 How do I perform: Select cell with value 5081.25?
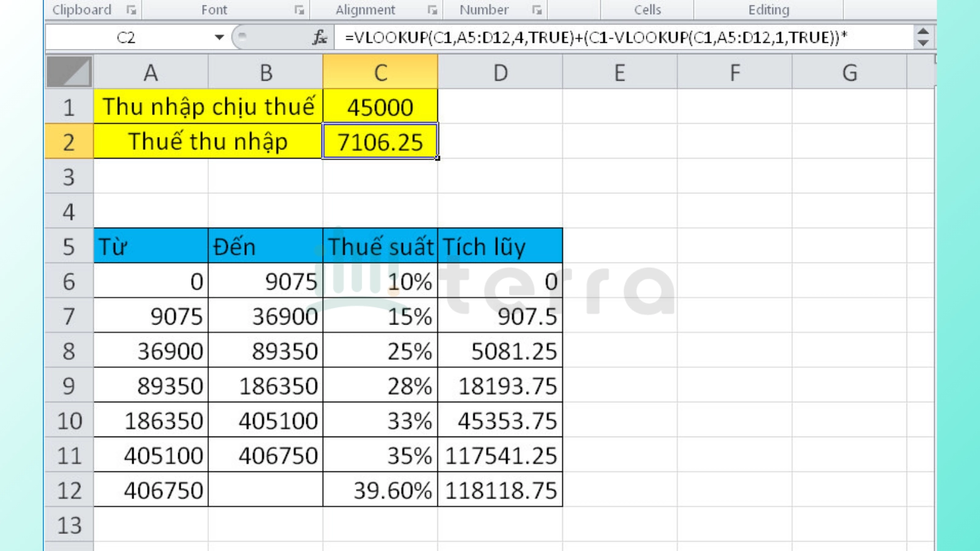point(500,351)
